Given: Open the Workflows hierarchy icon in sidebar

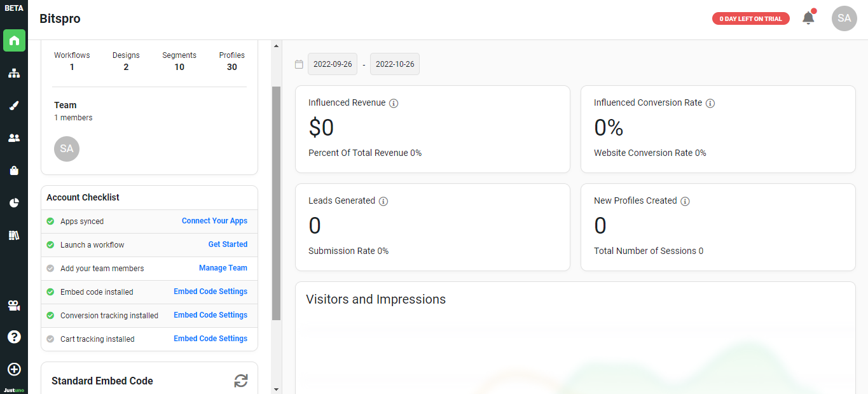Looking at the screenshot, I should [14, 73].
